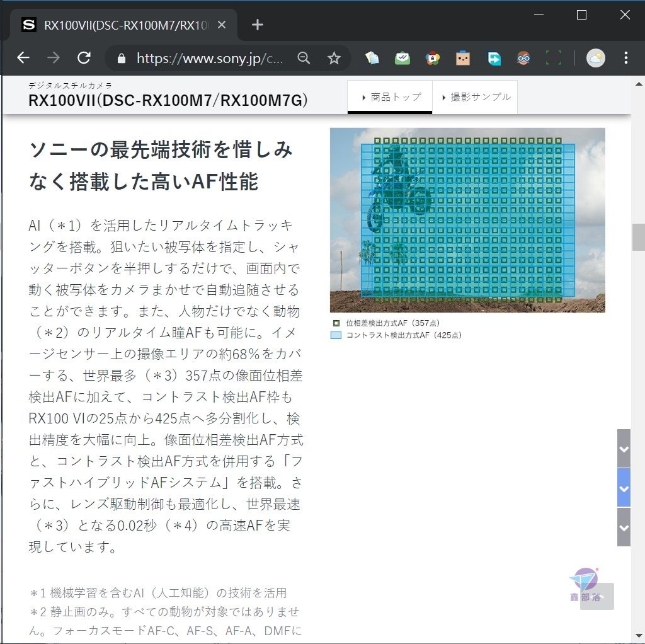Screen dimensions: 645x644
Task: Open Chrome's three-dot menu
Action: pyautogui.click(x=626, y=58)
